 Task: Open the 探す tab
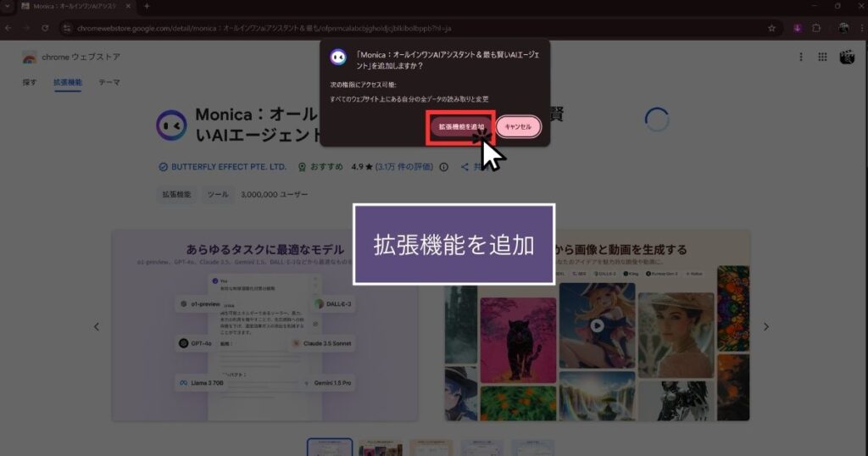click(30, 82)
